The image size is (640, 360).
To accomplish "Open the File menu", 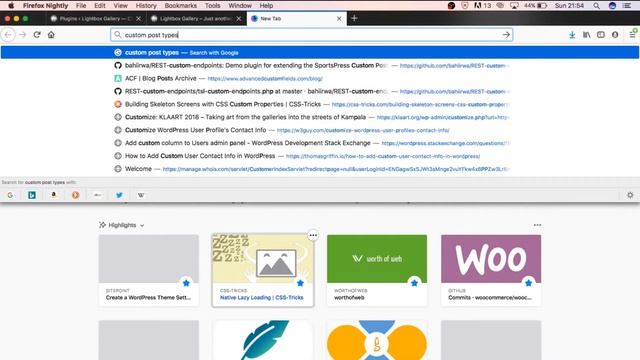I will 81,6.
